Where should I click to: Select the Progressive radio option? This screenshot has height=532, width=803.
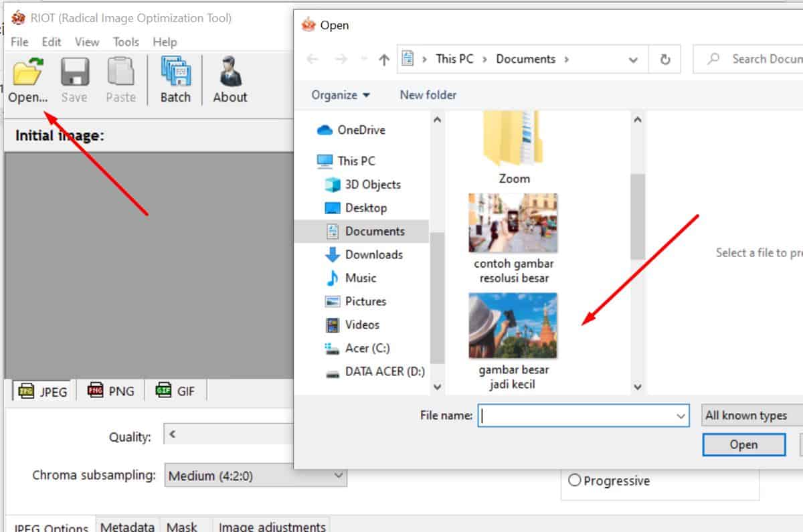[x=574, y=480]
